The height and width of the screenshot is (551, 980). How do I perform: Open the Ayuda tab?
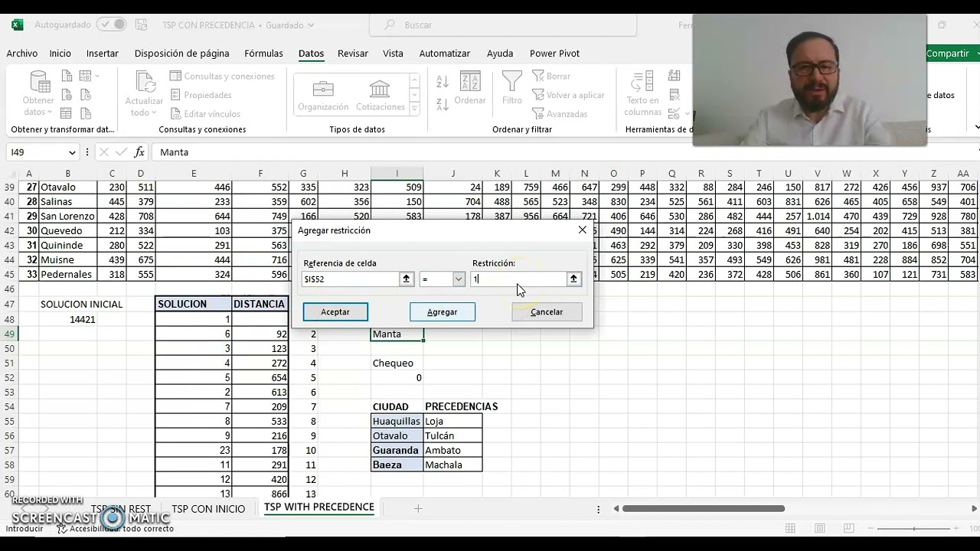(500, 54)
